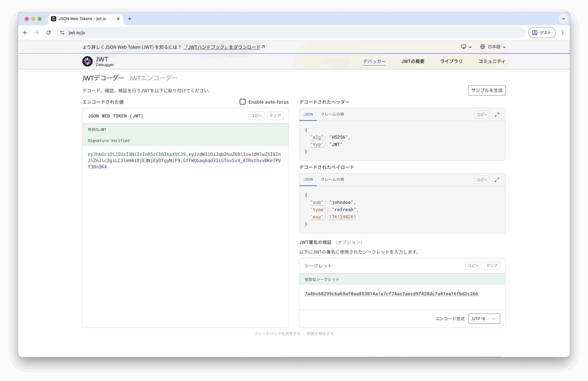This screenshot has height=381, width=588.
Task: Click the JWT Debugger logo icon
Action: [x=87, y=61]
